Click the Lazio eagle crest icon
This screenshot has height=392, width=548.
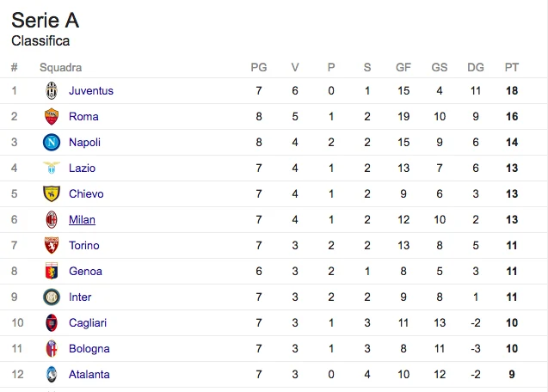[x=52, y=168]
